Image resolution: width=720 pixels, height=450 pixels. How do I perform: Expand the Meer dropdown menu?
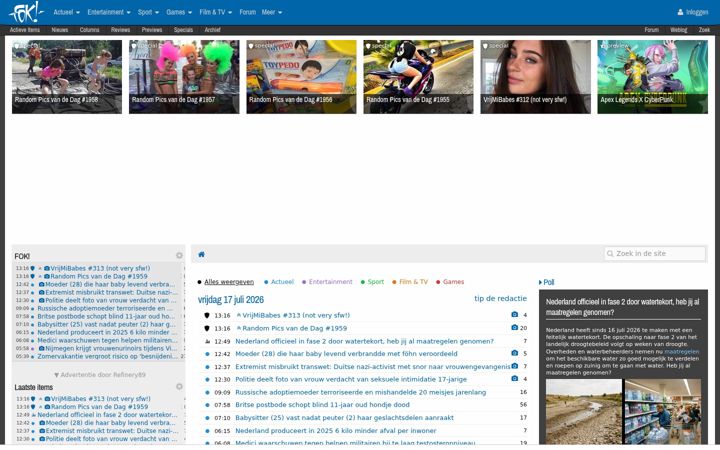(x=271, y=12)
